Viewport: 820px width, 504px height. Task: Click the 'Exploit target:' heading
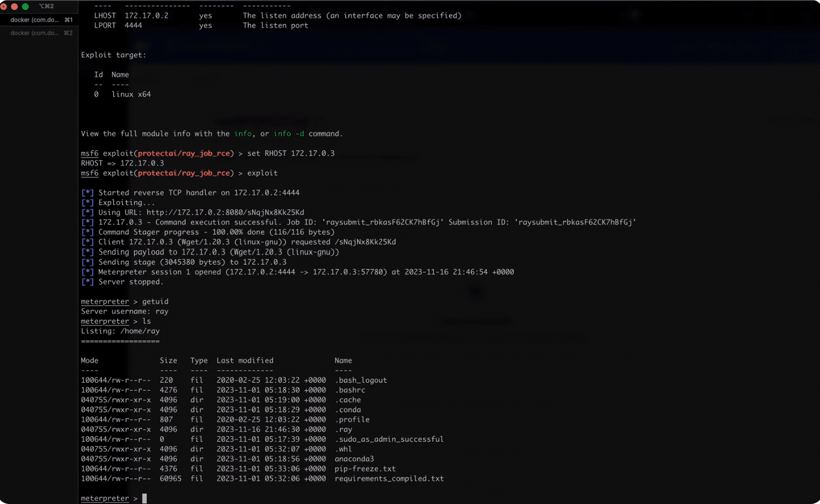[113, 55]
